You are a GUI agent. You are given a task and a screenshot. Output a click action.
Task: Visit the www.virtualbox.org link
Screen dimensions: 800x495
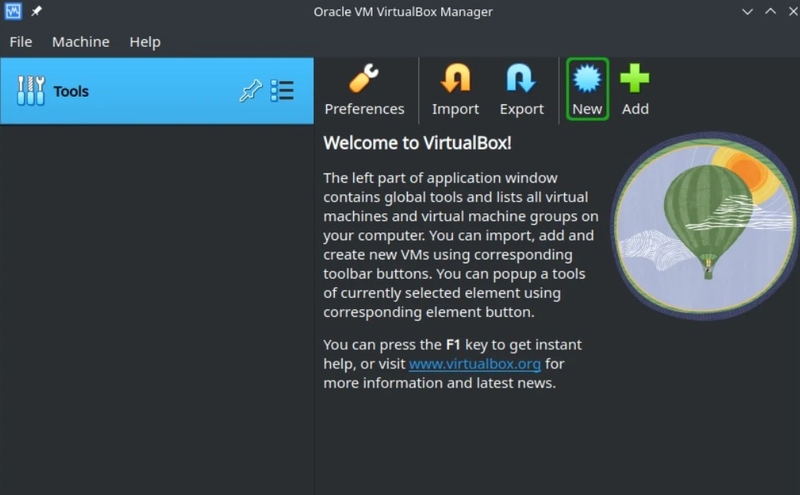pos(474,364)
